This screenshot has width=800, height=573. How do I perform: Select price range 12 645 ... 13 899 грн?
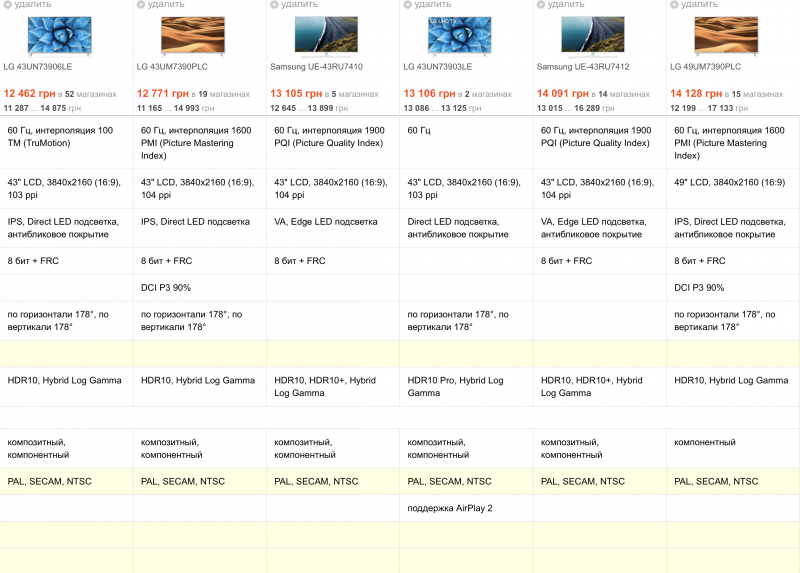pos(309,108)
